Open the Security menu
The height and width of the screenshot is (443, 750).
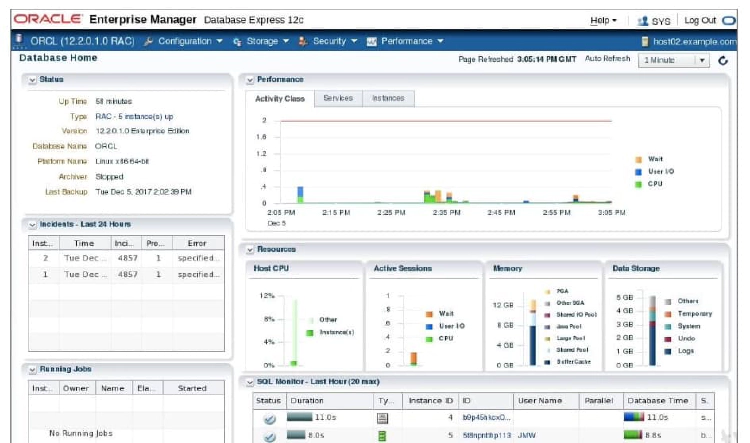pos(335,41)
